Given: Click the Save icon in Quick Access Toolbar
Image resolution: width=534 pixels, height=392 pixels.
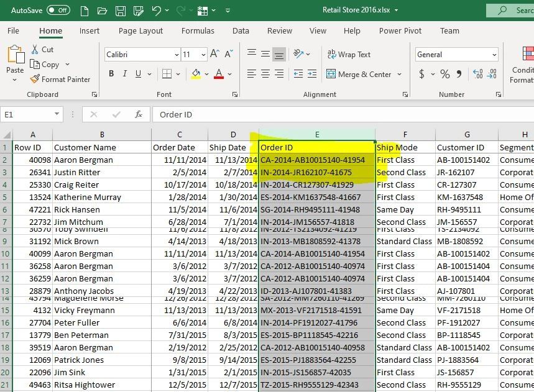Looking at the screenshot, I should 119,9.
